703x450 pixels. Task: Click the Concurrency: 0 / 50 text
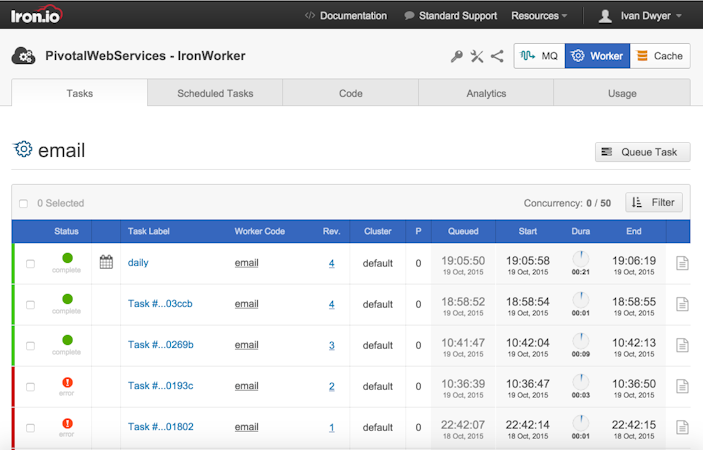(567, 203)
